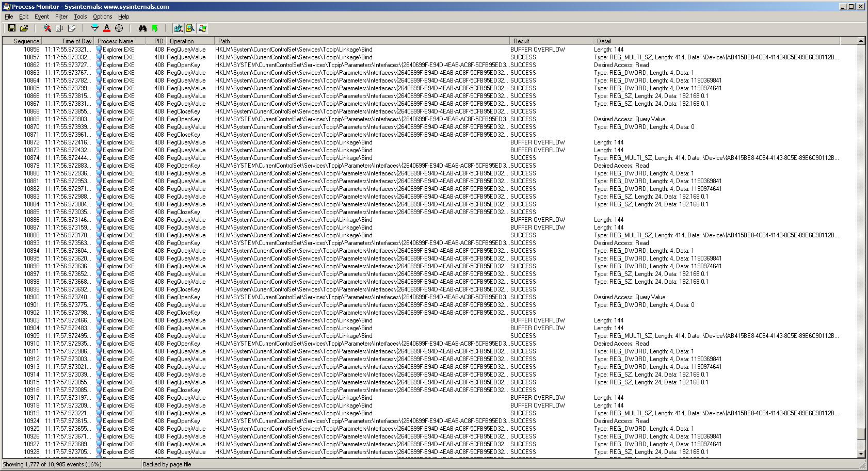This screenshot has height=471, width=868.
Task: Click Explorer.EXE icon in row 10857
Action: [99, 57]
